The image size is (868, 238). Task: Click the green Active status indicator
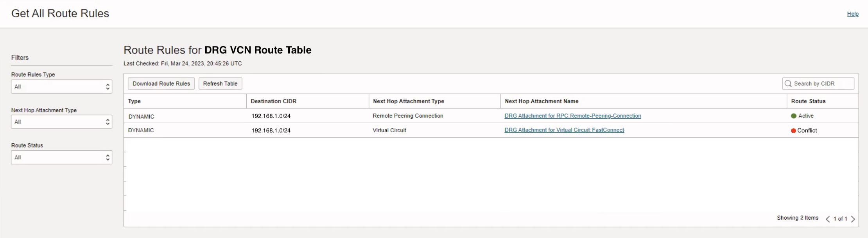[794, 116]
